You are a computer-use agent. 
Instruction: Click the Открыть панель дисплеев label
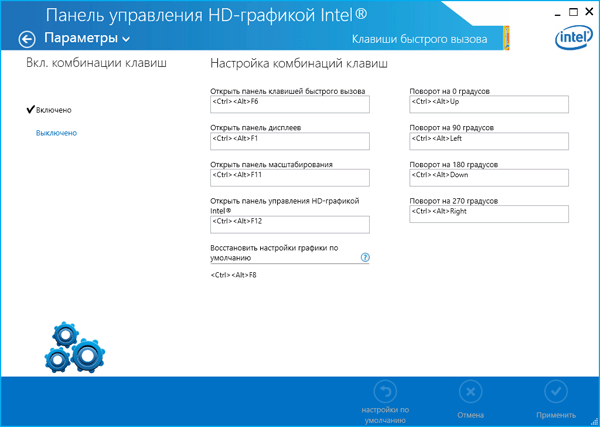[x=256, y=128]
